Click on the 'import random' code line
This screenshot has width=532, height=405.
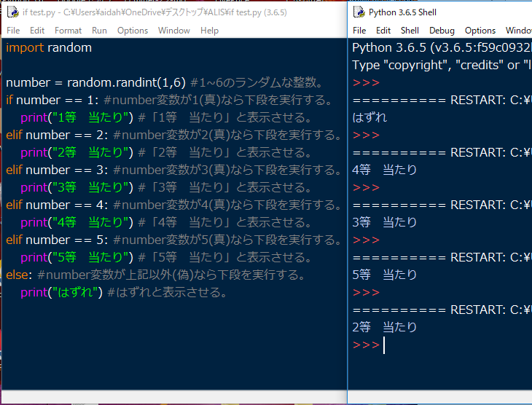pos(49,47)
